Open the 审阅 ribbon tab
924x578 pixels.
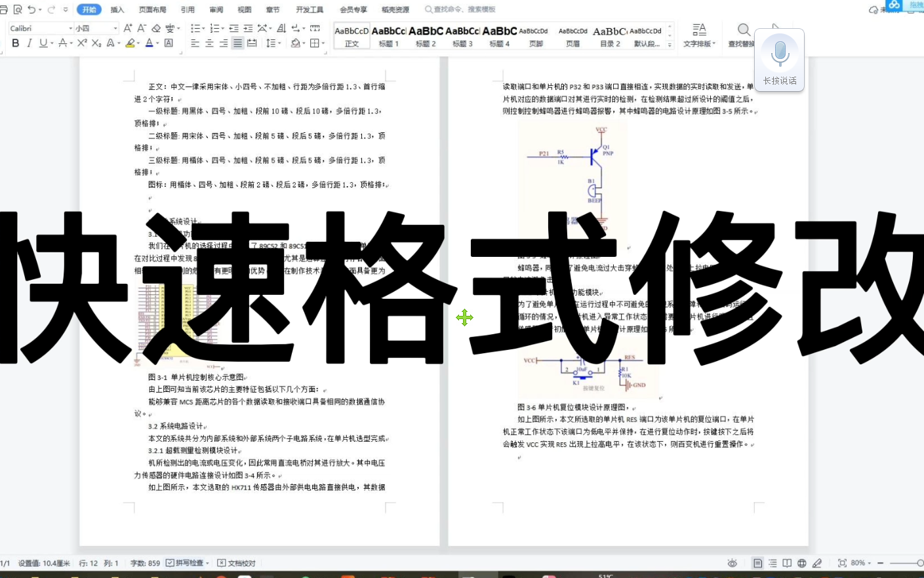click(x=216, y=9)
